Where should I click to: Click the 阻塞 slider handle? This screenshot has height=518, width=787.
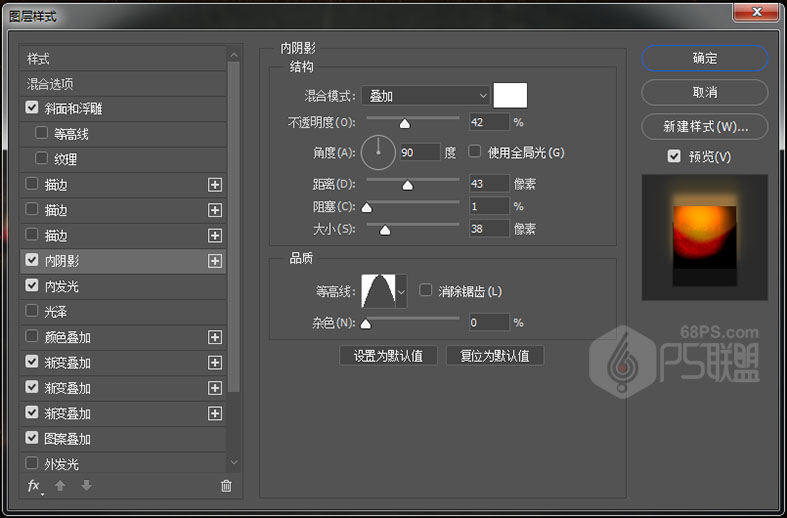tap(367, 207)
